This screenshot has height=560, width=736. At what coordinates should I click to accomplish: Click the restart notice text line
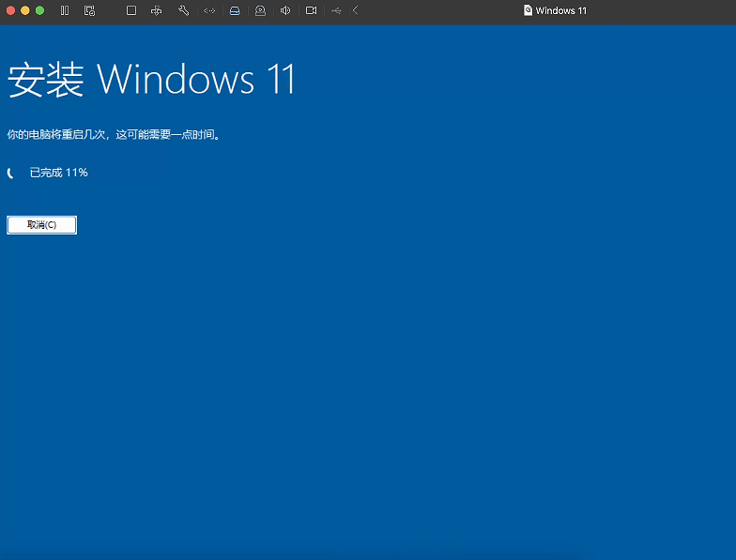pos(114,135)
